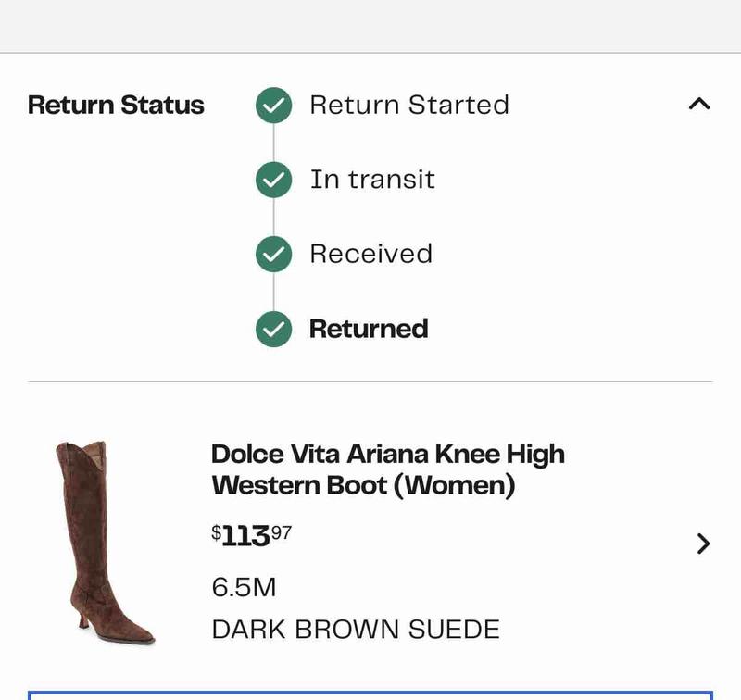Screen dimensions: 741x700
Task: Click the Received green checkmark icon
Action: pos(273,254)
